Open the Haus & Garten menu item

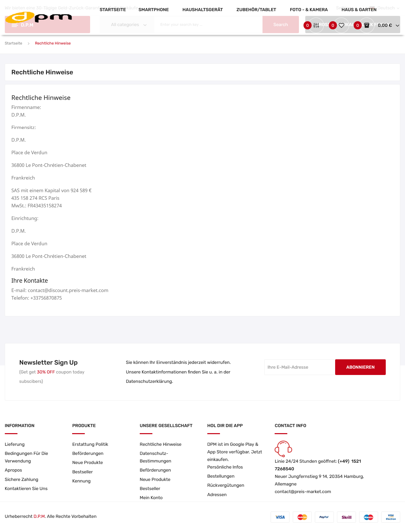(x=359, y=10)
